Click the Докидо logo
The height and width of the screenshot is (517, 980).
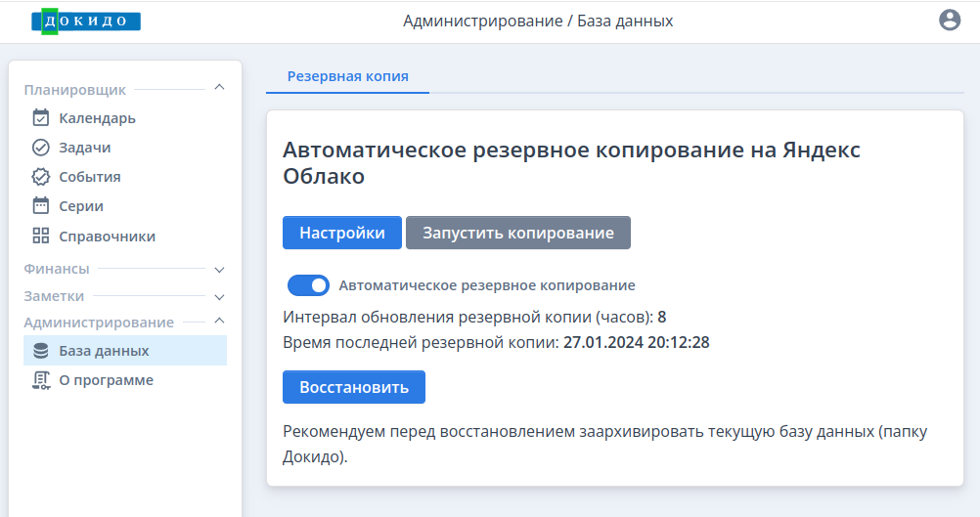pyautogui.click(x=86, y=22)
